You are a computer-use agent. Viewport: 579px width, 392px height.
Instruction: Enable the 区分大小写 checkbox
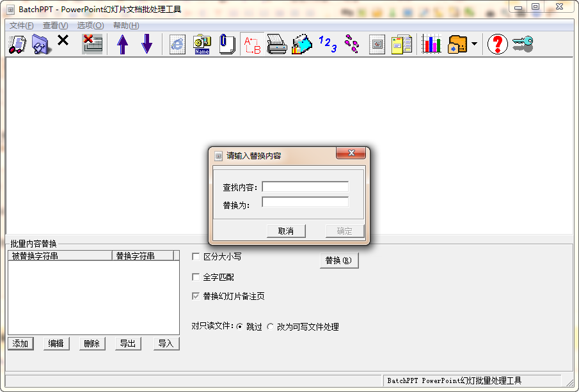point(196,256)
